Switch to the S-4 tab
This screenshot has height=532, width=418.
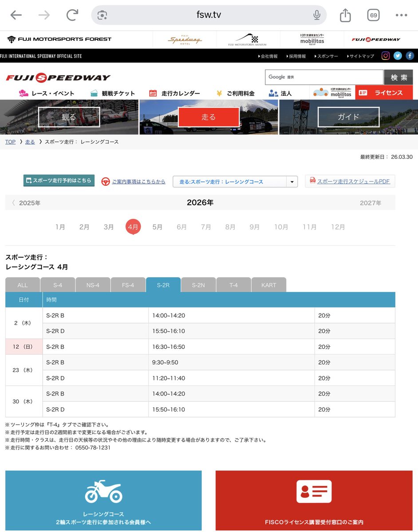coord(58,285)
